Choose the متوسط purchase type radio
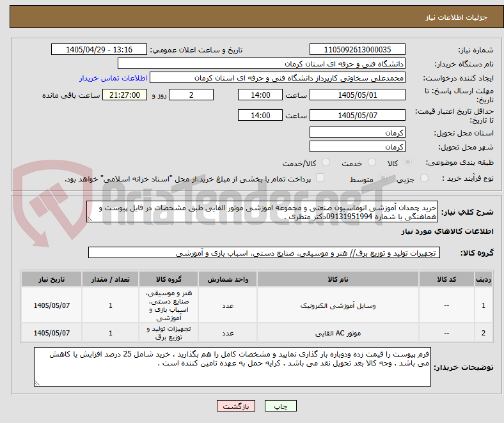 (x=382, y=178)
